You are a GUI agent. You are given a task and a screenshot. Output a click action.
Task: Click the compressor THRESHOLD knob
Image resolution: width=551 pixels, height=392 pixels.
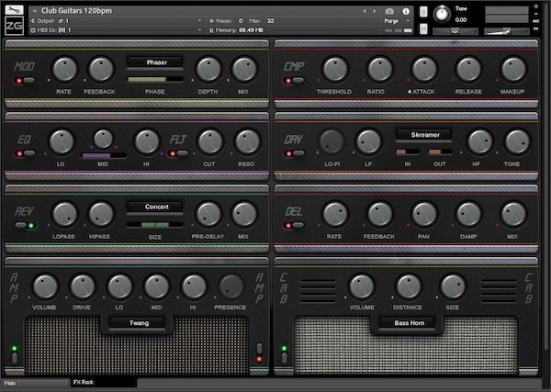(x=335, y=67)
